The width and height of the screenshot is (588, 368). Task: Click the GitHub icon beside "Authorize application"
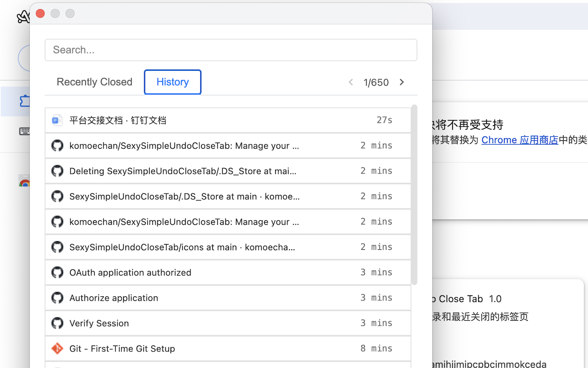click(x=57, y=298)
